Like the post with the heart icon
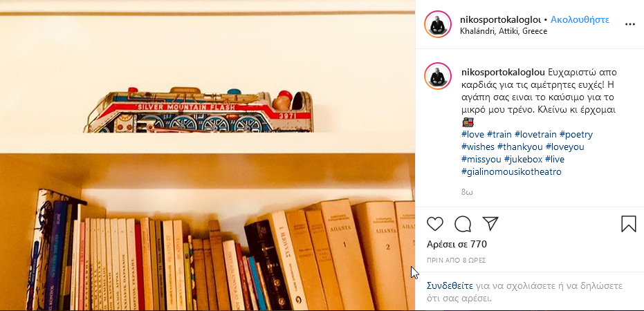The width and height of the screenshot is (644, 311). (435, 224)
